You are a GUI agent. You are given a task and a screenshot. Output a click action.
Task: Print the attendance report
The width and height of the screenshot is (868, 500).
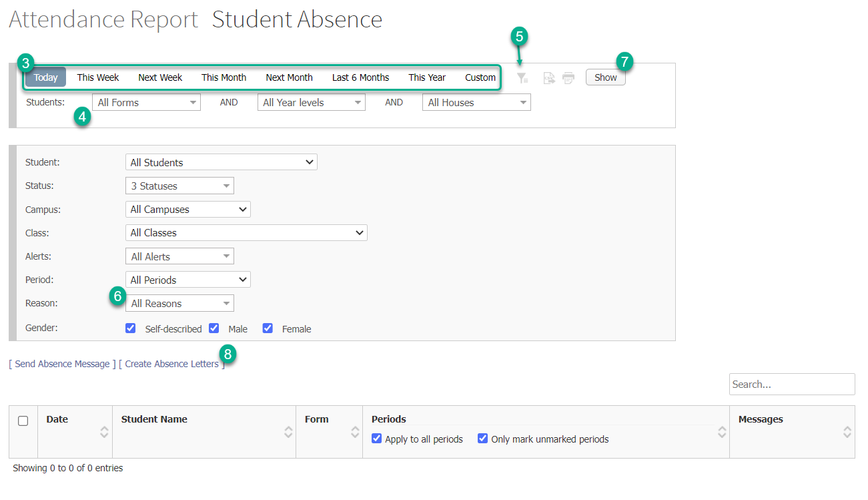click(568, 77)
